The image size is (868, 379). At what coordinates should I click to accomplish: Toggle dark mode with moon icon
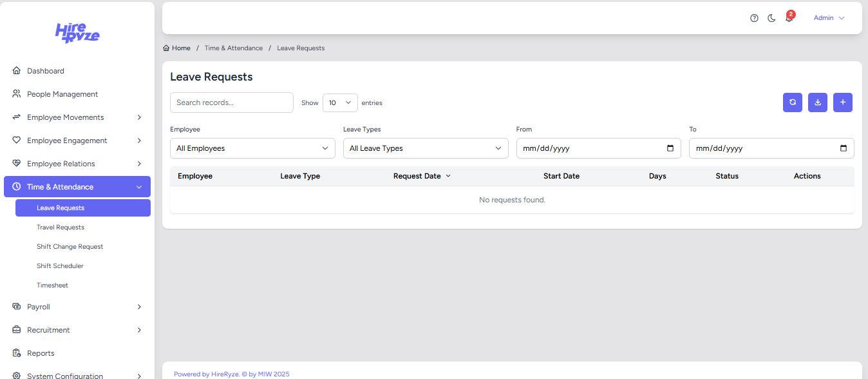pyautogui.click(x=771, y=18)
